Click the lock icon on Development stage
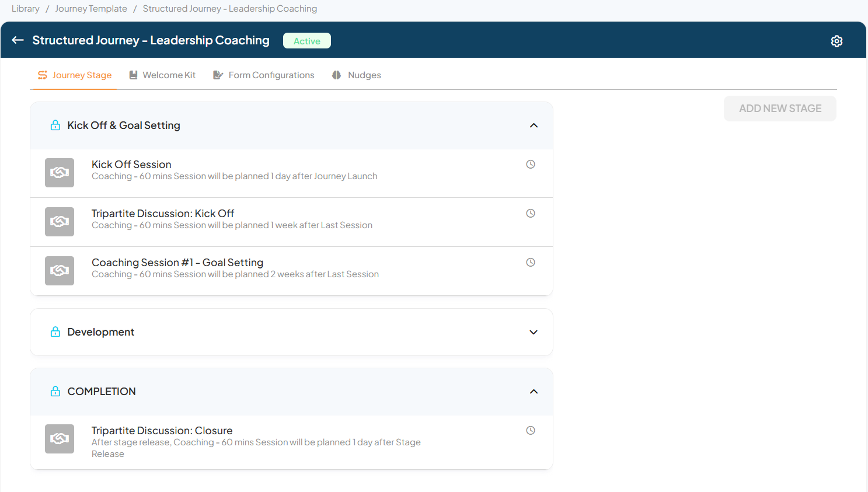 (55, 332)
